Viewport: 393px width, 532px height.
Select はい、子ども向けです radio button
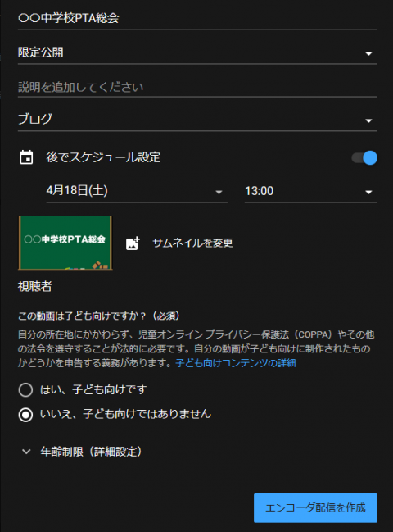25,390
